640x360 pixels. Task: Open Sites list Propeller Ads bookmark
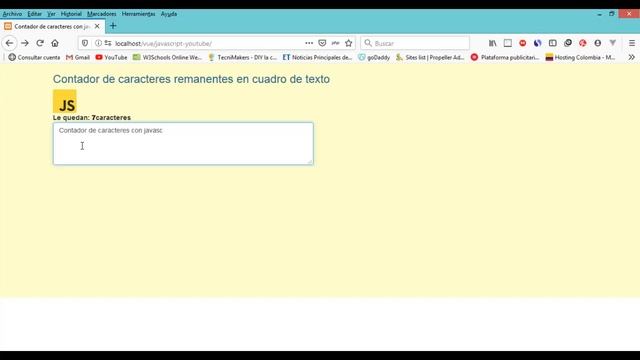pyautogui.click(x=430, y=57)
